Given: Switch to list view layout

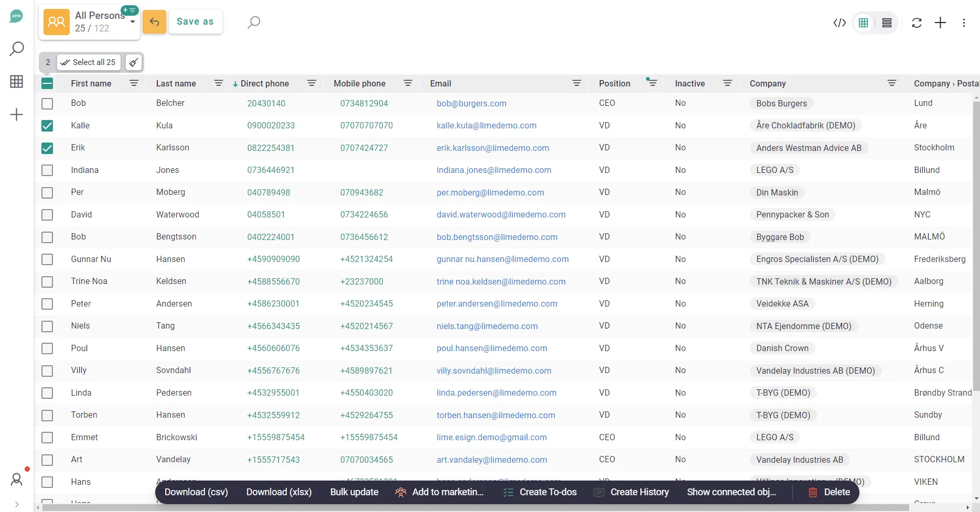Looking at the screenshot, I should [x=887, y=23].
